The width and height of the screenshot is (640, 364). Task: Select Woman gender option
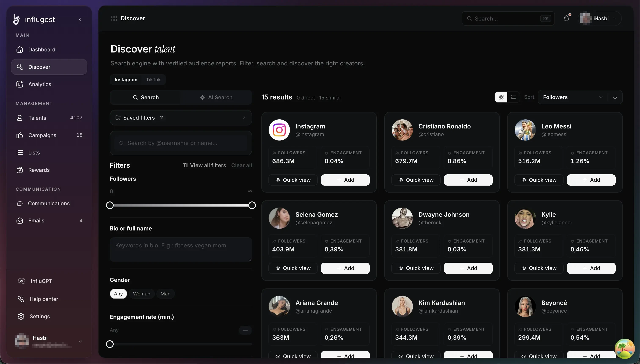coord(142,294)
